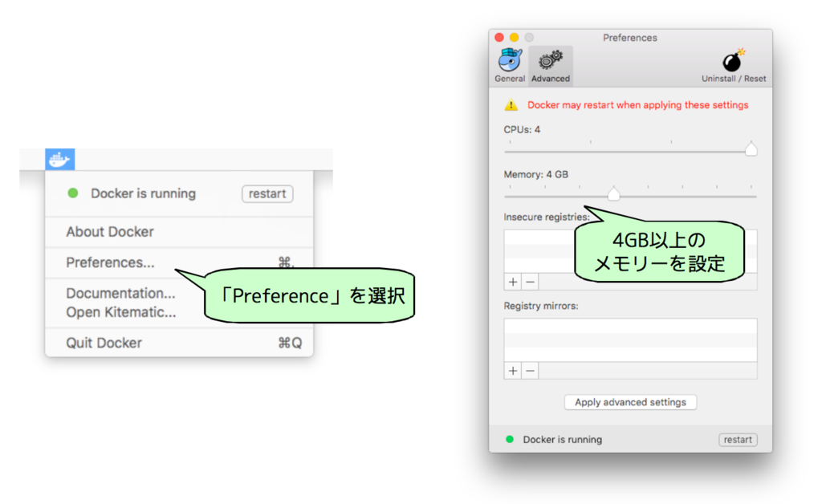Choose About Docker from the menu
Viewport: 822px width, 504px height.
click(179, 232)
